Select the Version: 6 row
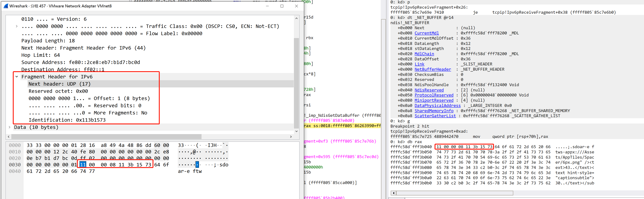This screenshot has width=644, height=199. tap(150, 19)
